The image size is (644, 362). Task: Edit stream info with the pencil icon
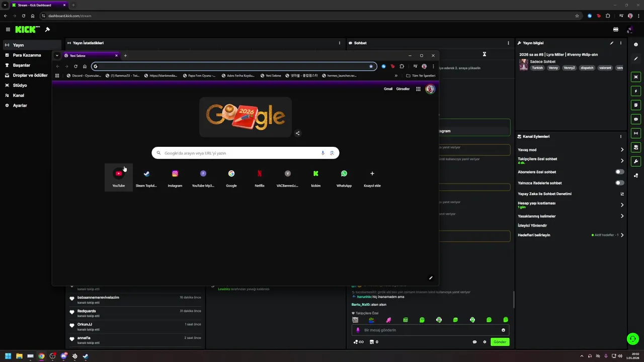612,43
